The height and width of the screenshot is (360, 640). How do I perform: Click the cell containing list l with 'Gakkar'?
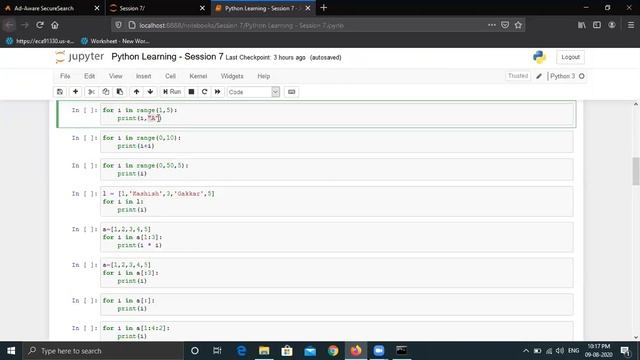337,202
